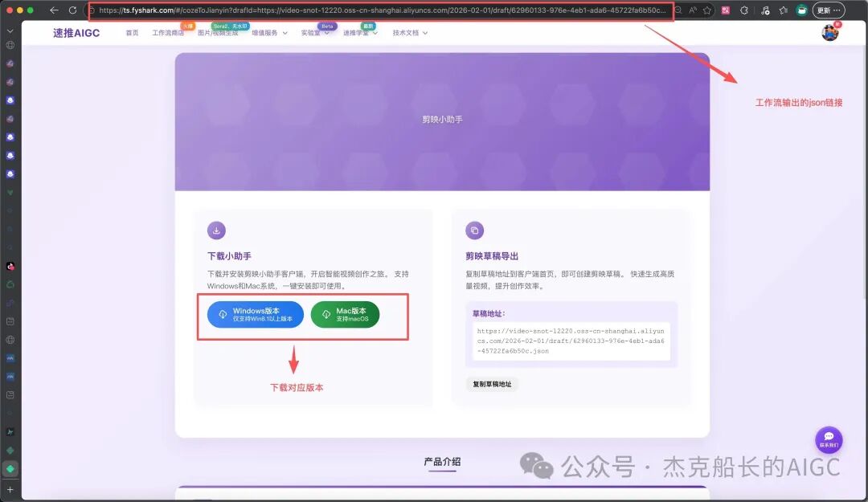The width and height of the screenshot is (868, 502).
Task: Expand the 增值服务 dropdown menu
Action: click(x=269, y=33)
